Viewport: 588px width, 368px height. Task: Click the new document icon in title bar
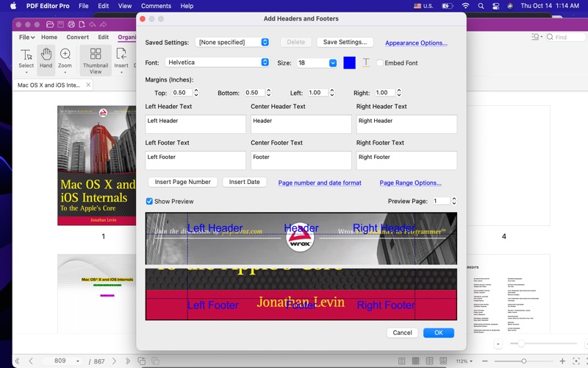[x=82, y=24]
